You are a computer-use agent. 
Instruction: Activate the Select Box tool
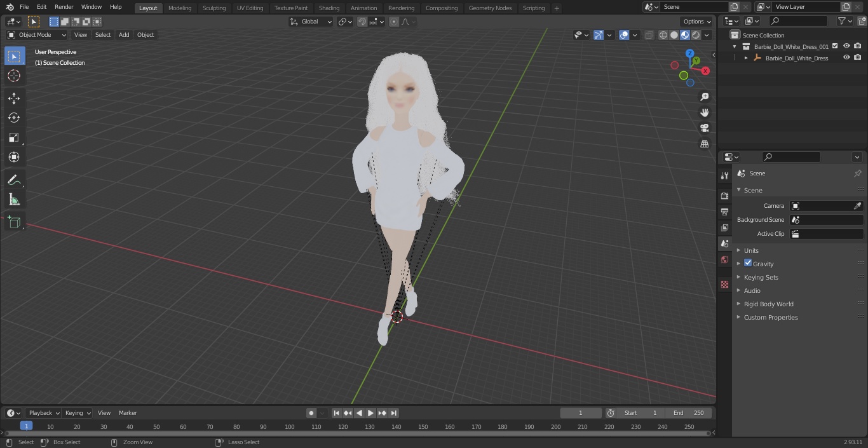coord(14,56)
